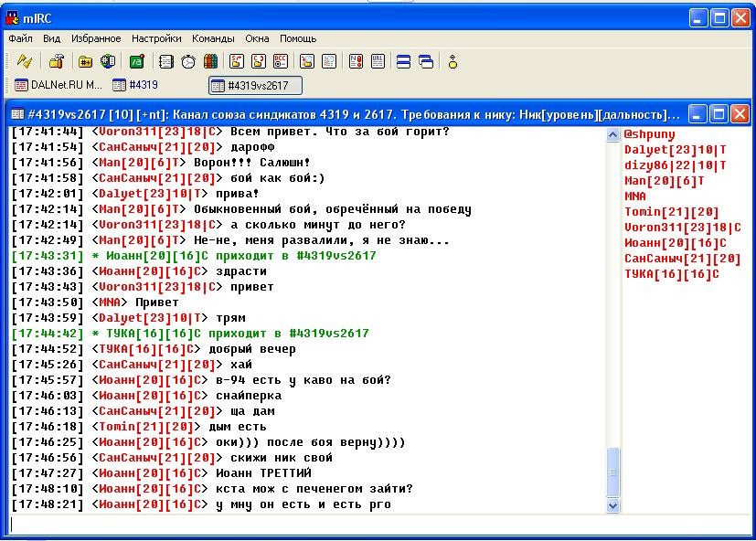
Task: Click the channel topic title bar text
Action: (x=354, y=114)
